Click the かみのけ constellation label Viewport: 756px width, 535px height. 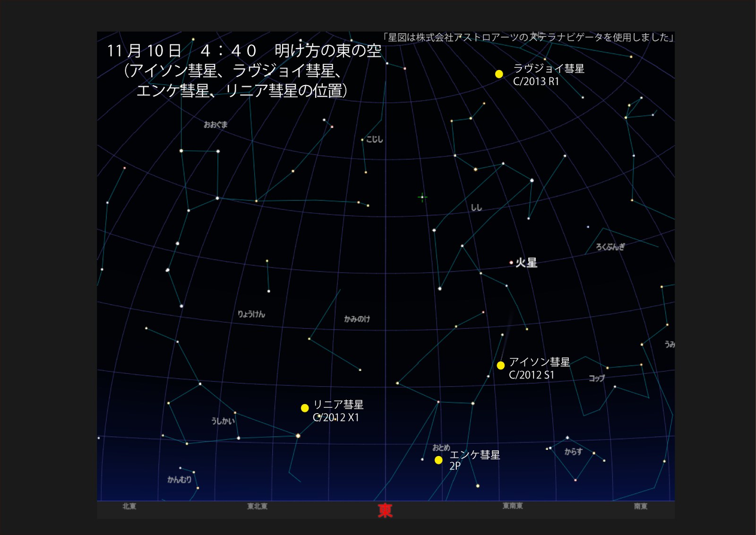pyautogui.click(x=357, y=319)
